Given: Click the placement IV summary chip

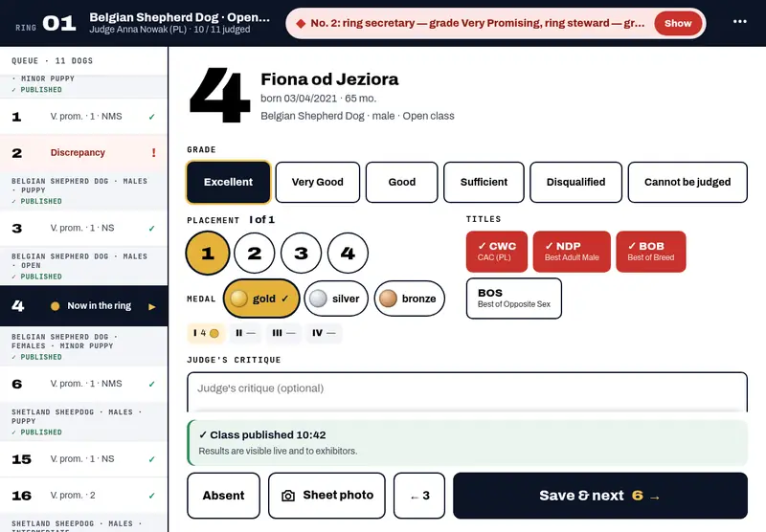Looking at the screenshot, I should tap(324, 333).
